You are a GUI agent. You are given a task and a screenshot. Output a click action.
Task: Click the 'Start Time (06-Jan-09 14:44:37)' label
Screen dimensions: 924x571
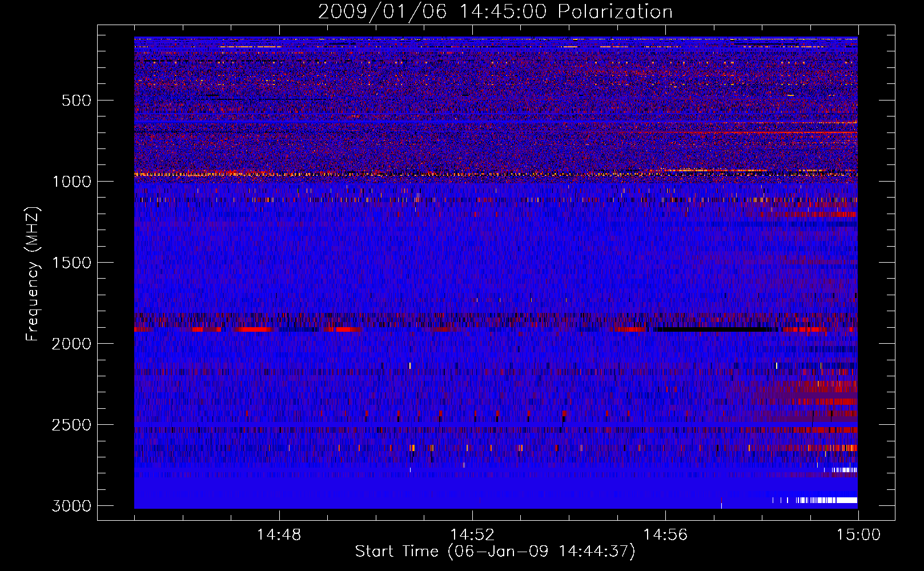[x=495, y=552]
